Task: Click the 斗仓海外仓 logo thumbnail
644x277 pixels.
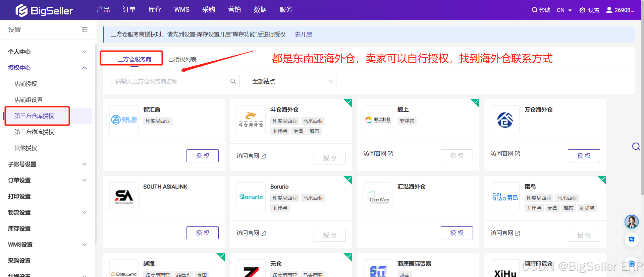Action: tap(251, 120)
